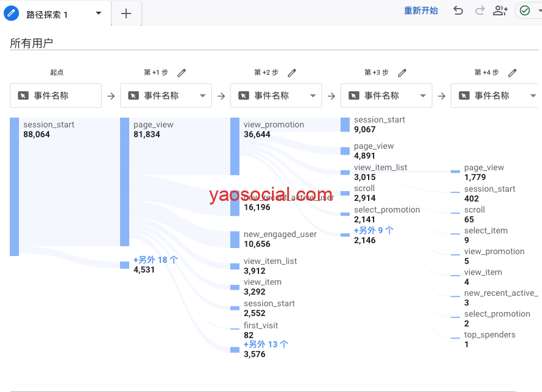542x392 pixels.
Task: Expand the +另外 13 个 link
Action: [266, 344]
